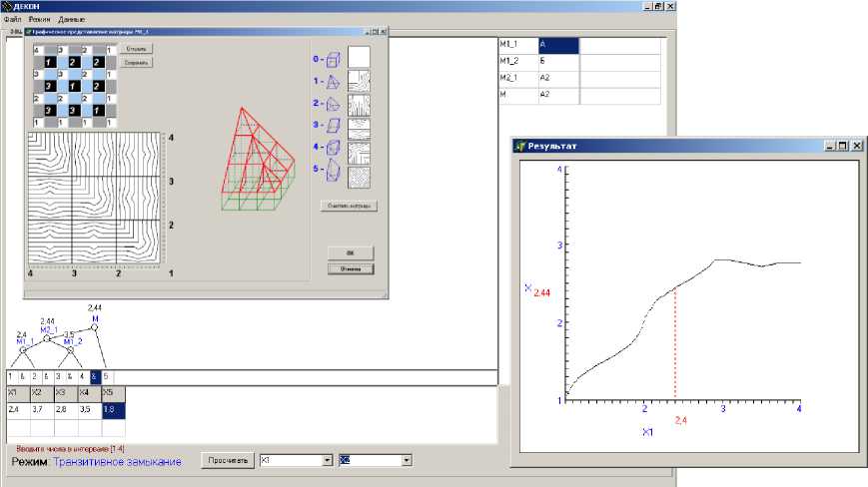Screen dimensions: 868x487
Task: Pick the contour thumbnail beside shape 1
Action: pos(359,81)
